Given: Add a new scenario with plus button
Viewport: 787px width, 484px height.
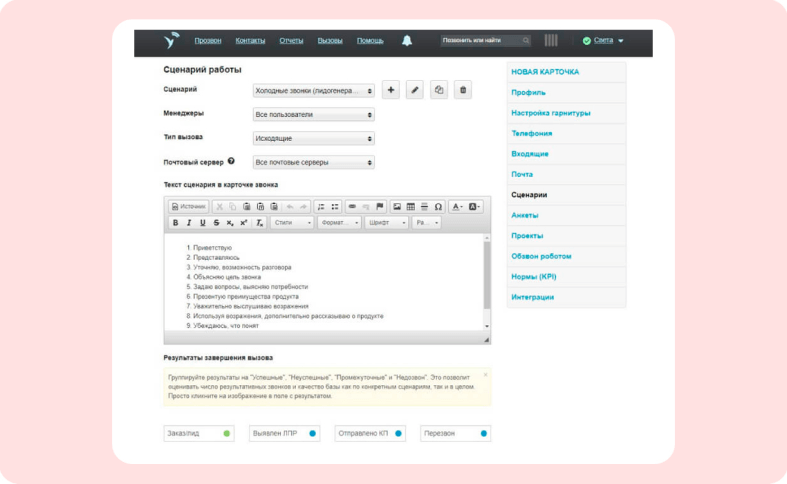Looking at the screenshot, I should coord(390,90).
